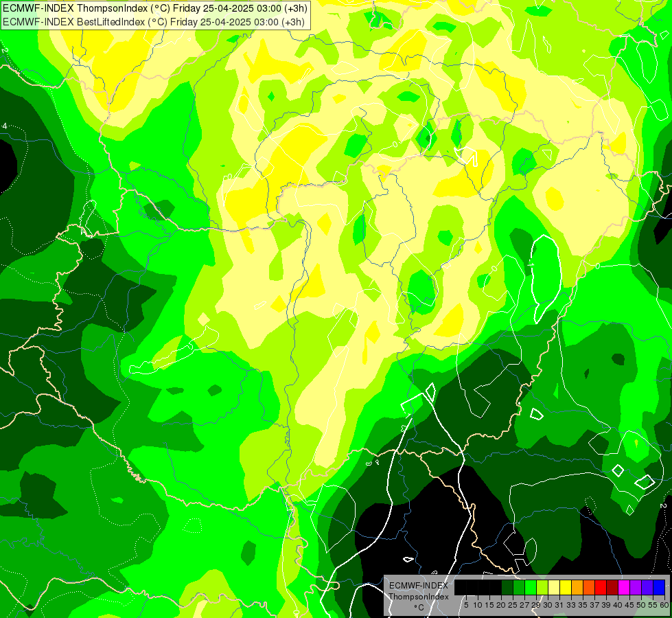Click the "20" tick label in legend

[x=502, y=605]
